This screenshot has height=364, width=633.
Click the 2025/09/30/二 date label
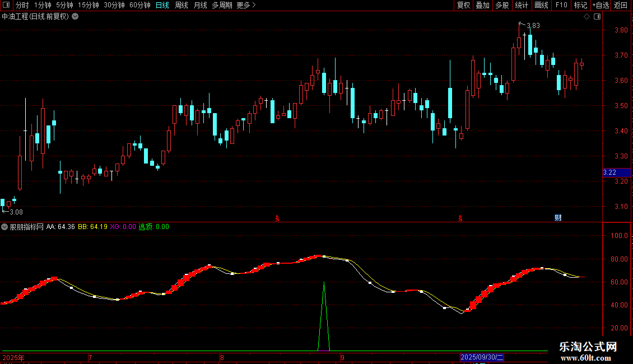(482, 357)
